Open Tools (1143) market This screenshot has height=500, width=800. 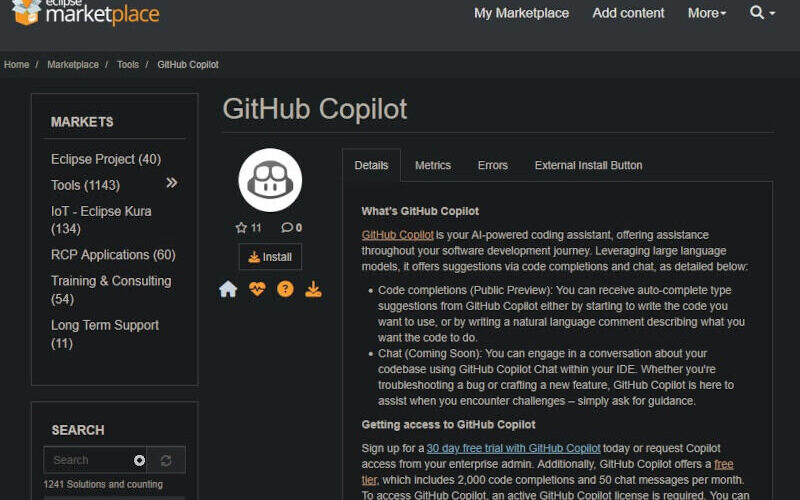(85, 185)
